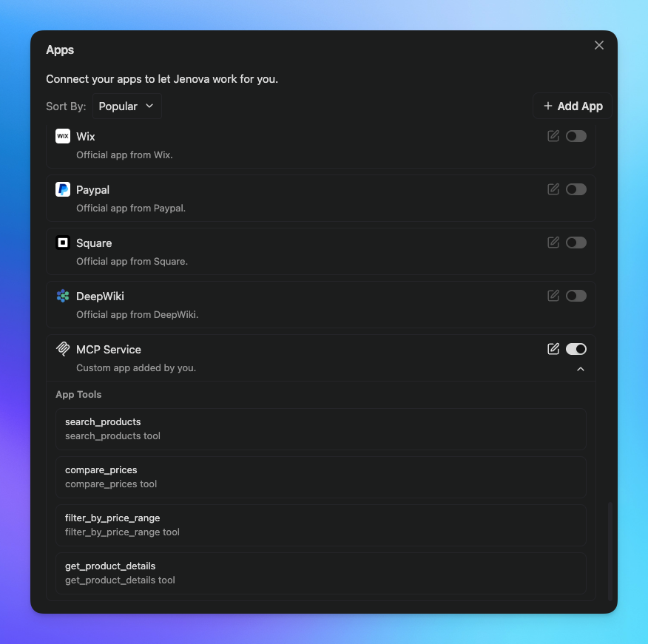
Task: Click the Square app logo icon
Action: (63, 243)
